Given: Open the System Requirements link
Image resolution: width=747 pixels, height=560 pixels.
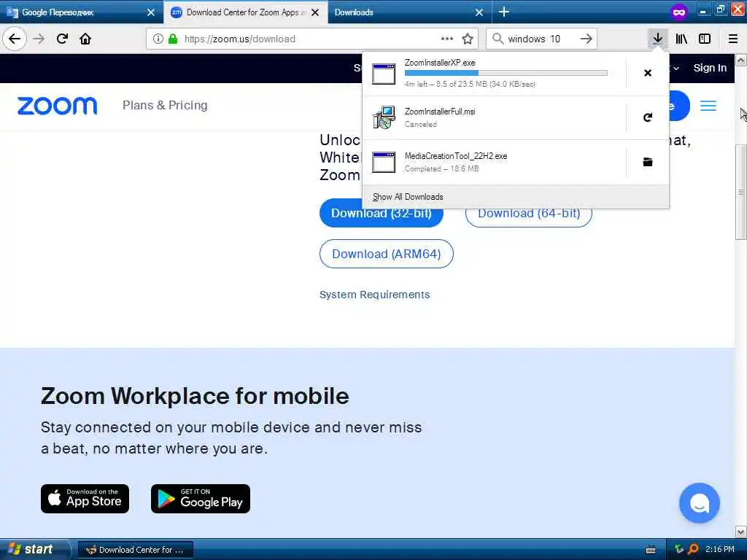Looking at the screenshot, I should pos(374,295).
